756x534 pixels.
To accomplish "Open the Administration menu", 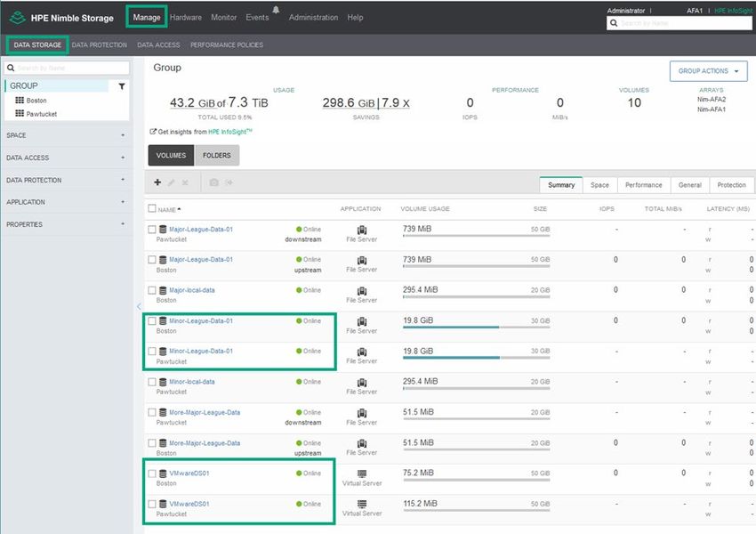I will coord(313,18).
